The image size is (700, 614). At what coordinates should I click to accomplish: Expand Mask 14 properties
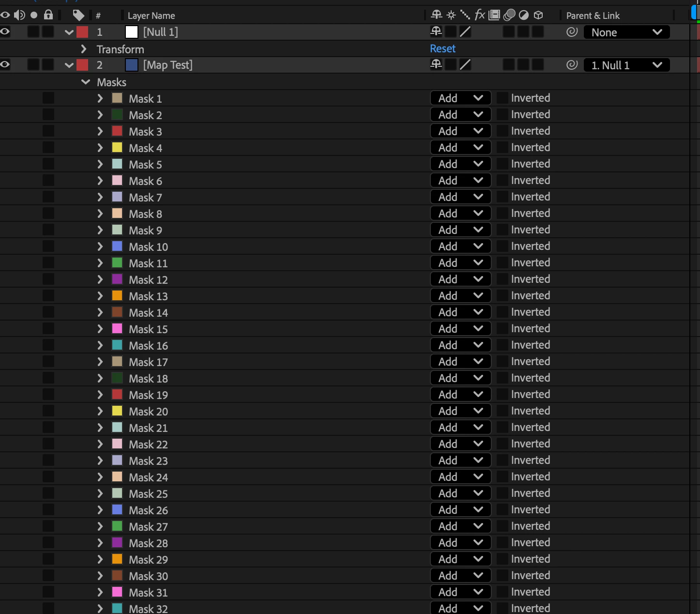pyautogui.click(x=100, y=312)
